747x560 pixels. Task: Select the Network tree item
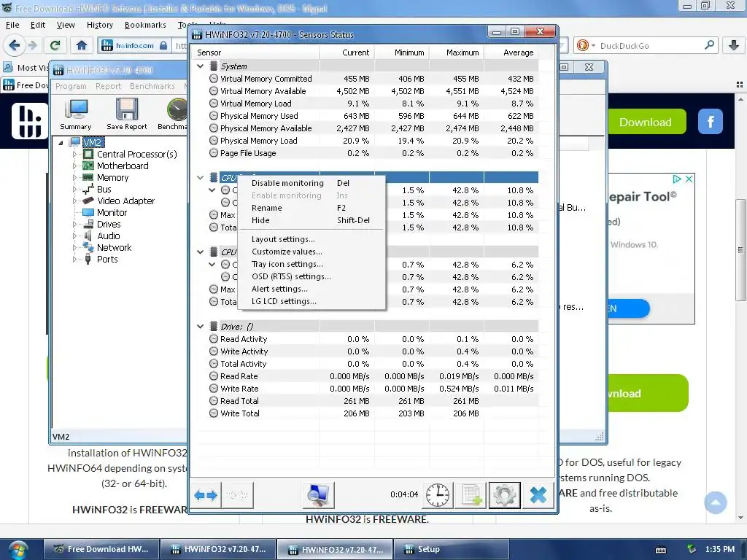pyautogui.click(x=114, y=248)
